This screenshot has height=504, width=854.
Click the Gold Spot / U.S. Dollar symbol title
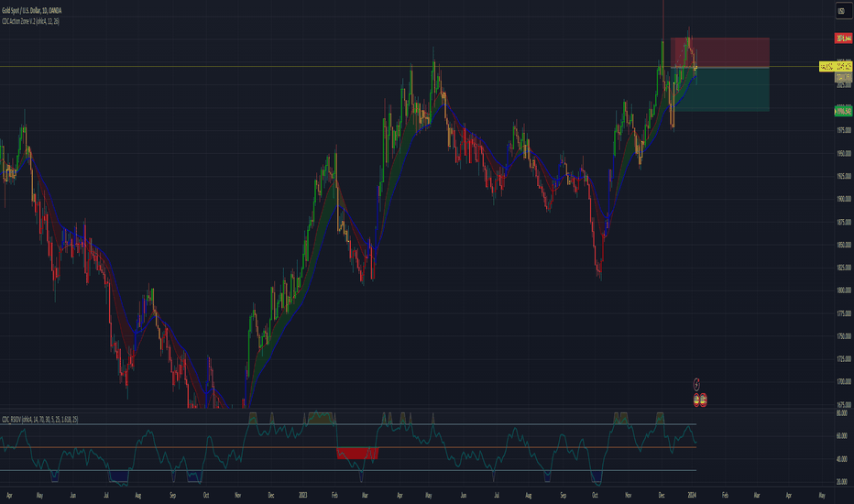(x=31, y=10)
